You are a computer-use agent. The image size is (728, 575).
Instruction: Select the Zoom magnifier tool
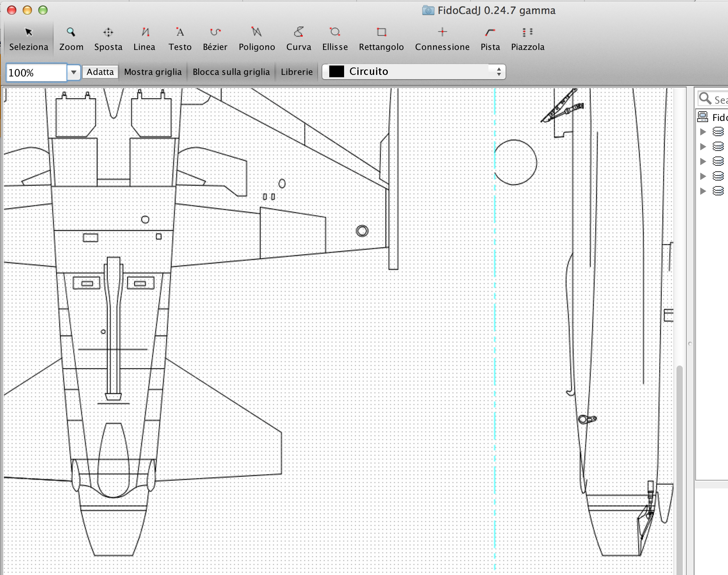(71, 39)
